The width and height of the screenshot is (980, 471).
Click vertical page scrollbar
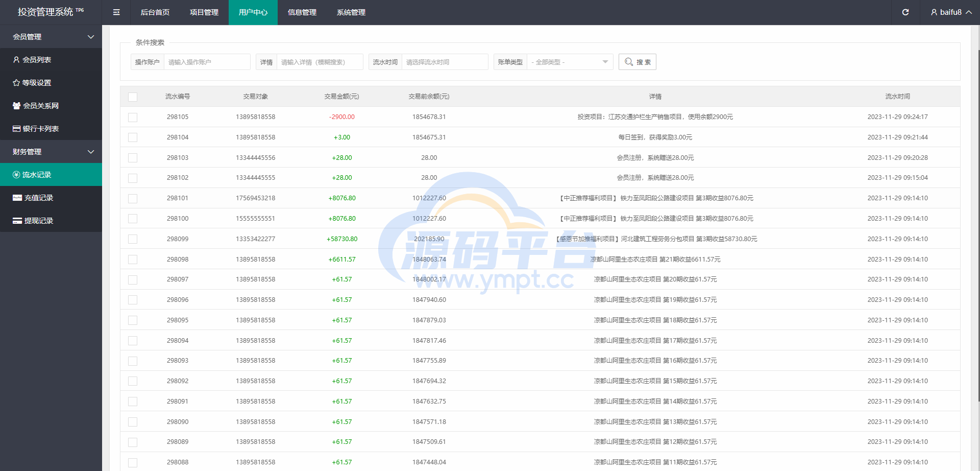click(x=978, y=225)
